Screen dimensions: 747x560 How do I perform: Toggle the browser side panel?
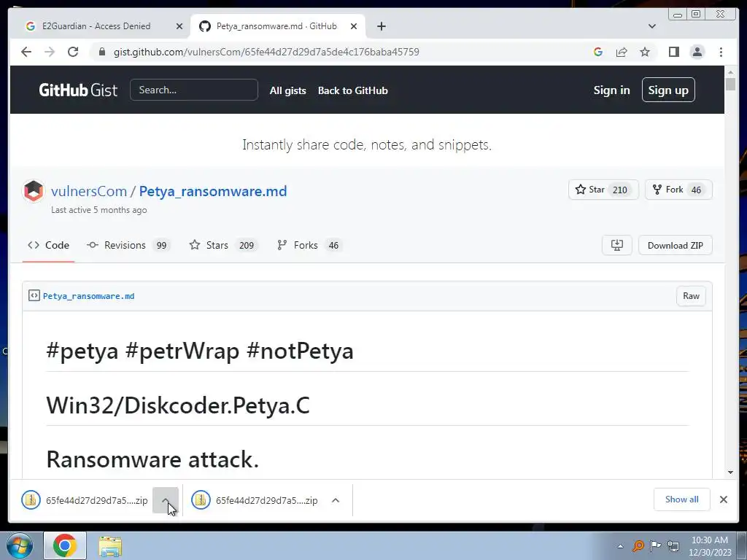[673, 52]
